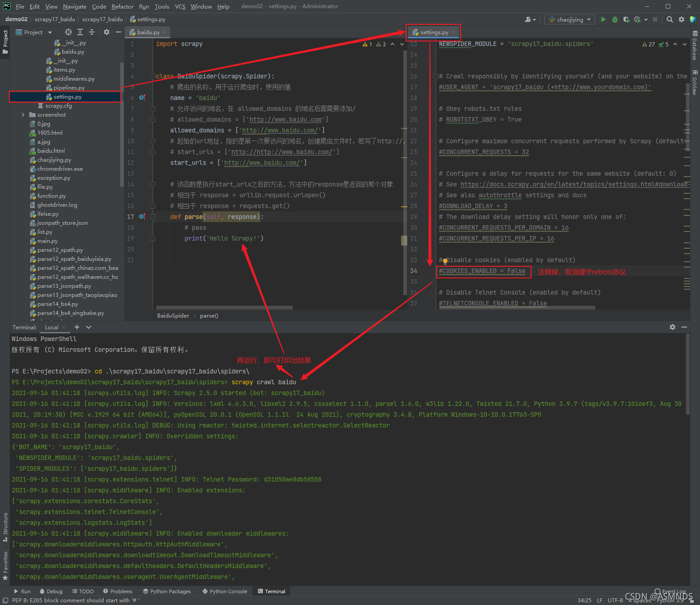Screen dimensions: 700x605
Task: Open the Tools menu
Action: pos(162,6)
